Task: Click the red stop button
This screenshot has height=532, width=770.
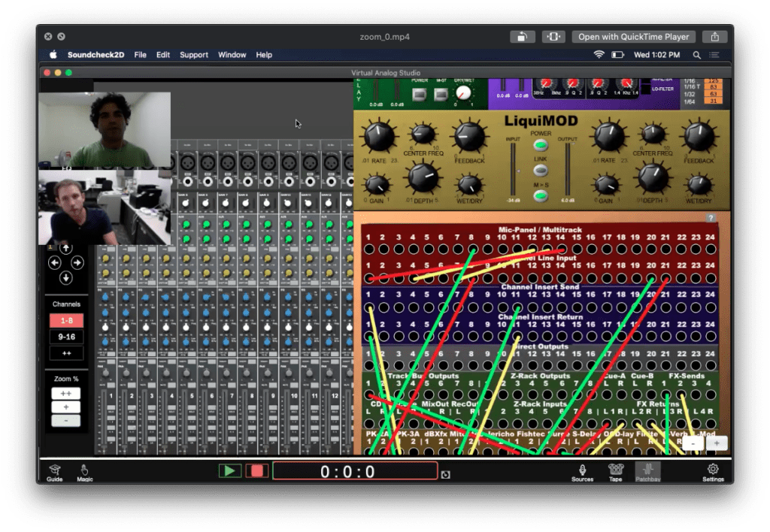Action: [257, 471]
